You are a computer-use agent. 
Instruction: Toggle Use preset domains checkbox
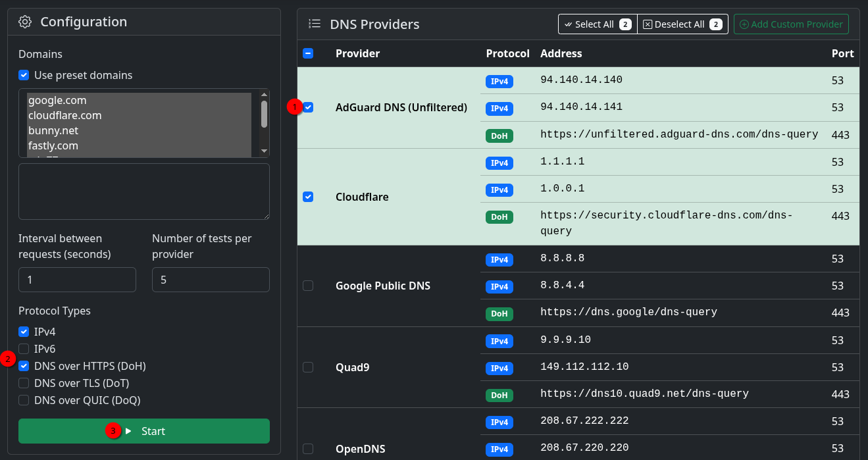(24, 75)
